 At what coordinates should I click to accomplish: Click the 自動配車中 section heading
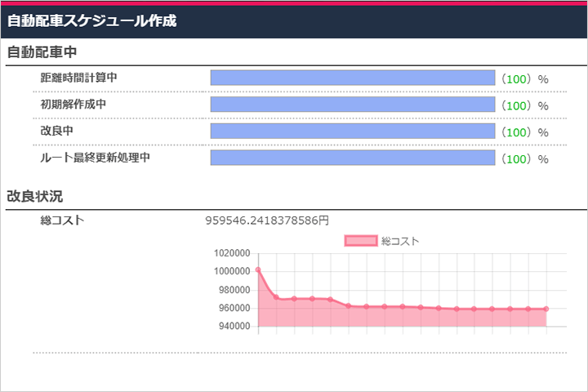[42, 52]
